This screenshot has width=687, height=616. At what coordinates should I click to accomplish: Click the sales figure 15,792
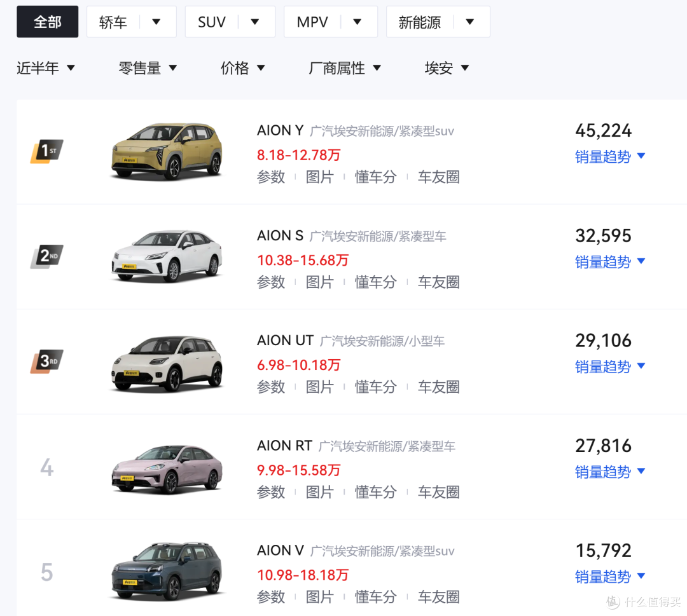click(603, 551)
